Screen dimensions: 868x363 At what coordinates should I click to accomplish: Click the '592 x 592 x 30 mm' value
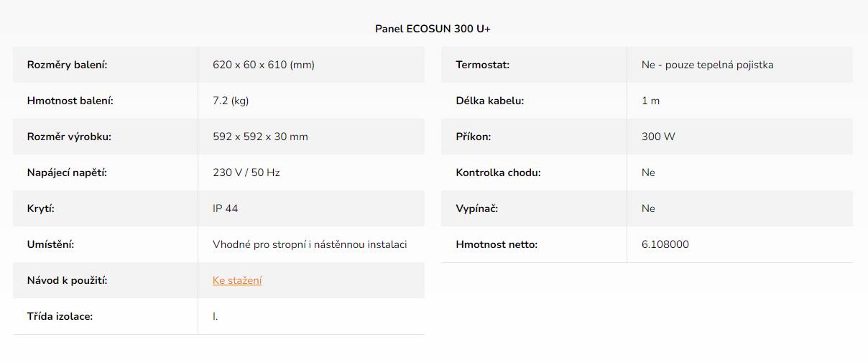tap(260, 137)
